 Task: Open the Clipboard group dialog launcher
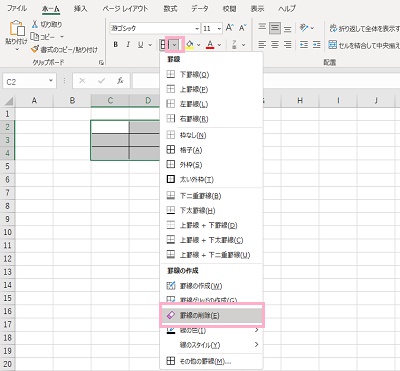click(x=101, y=62)
